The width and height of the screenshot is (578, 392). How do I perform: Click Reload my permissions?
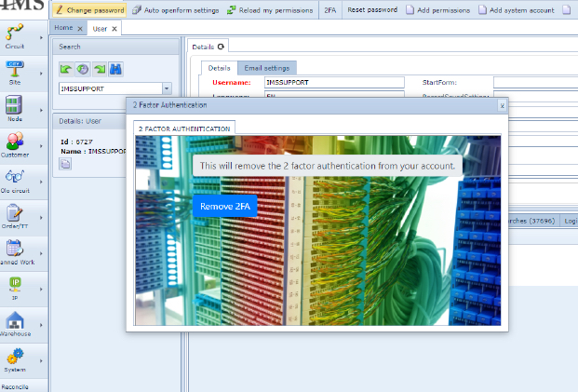[270, 10]
